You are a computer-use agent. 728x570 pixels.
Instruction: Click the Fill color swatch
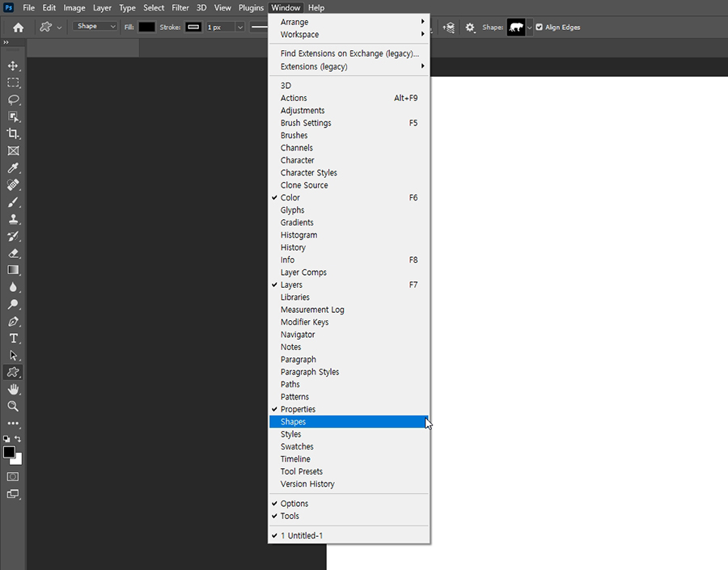click(146, 27)
